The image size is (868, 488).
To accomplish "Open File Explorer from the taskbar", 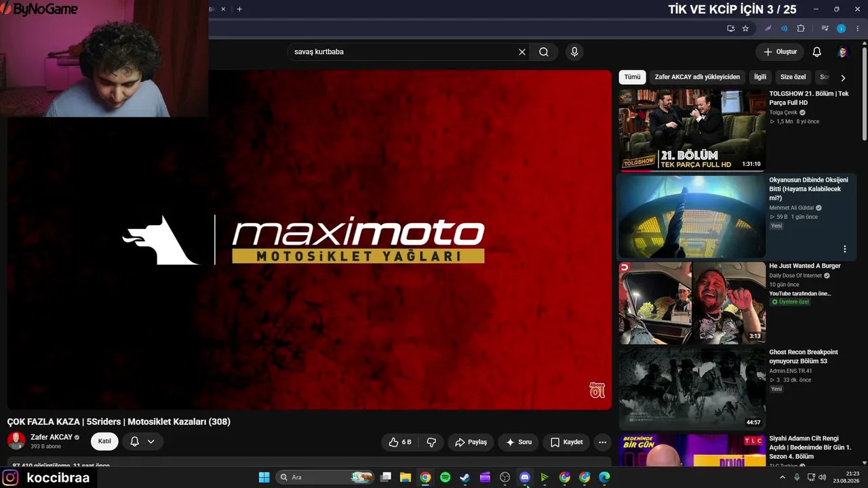I will [x=406, y=477].
